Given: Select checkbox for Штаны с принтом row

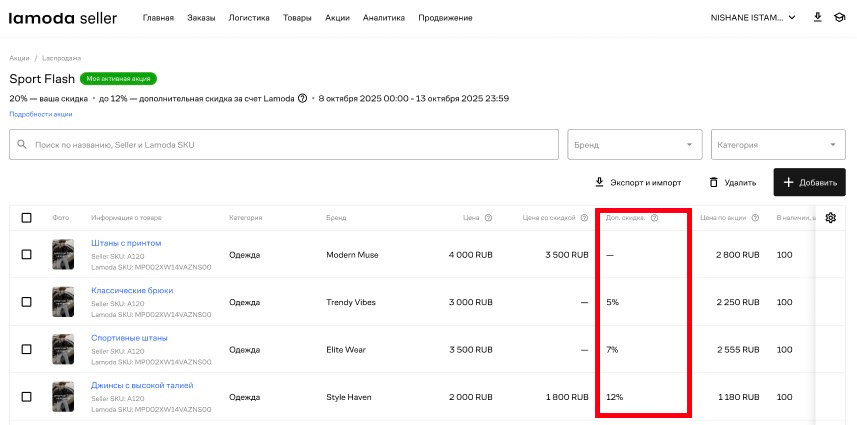Looking at the screenshot, I should pyautogui.click(x=27, y=255).
